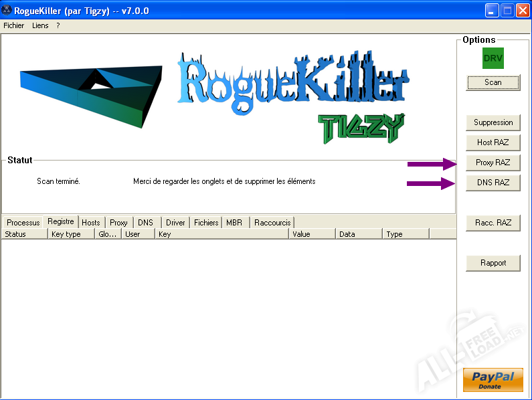Screen dimensions: 532x400
Task: Switch to the Driver tab
Action: pyautogui.click(x=175, y=223)
